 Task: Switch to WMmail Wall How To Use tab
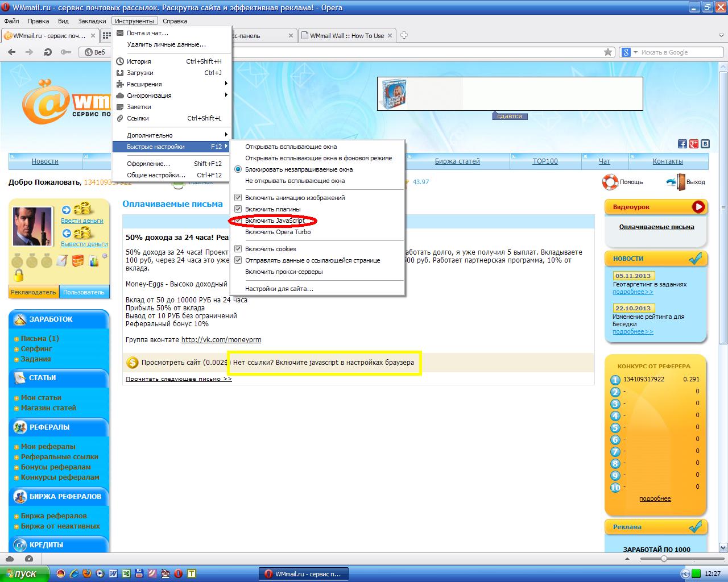pyautogui.click(x=347, y=35)
